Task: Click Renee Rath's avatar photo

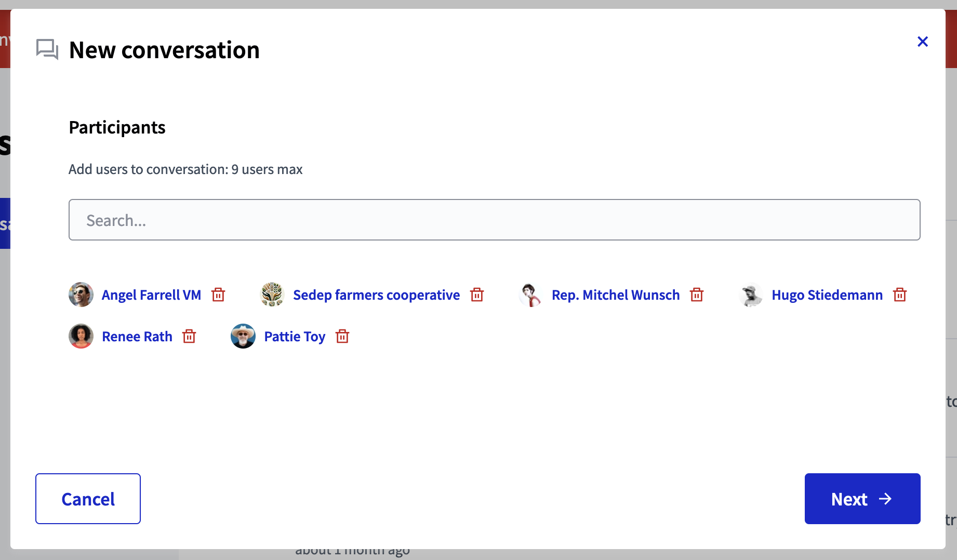Action: click(x=81, y=336)
